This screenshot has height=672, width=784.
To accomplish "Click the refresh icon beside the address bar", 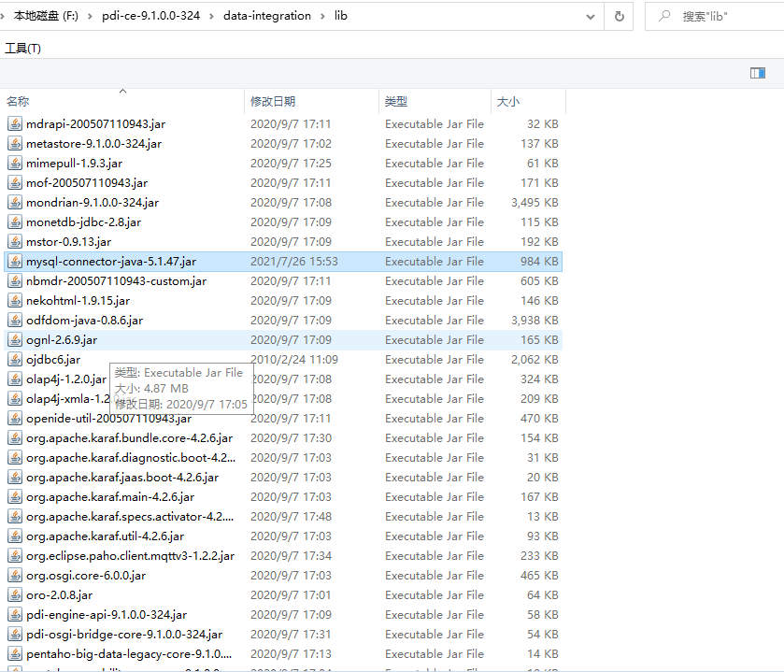I will point(619,16).
